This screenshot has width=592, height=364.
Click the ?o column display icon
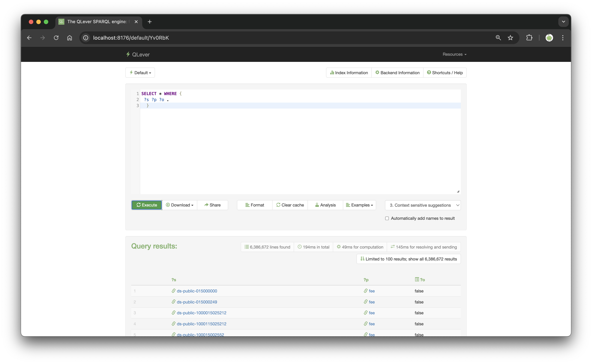(x=417, y=280)
